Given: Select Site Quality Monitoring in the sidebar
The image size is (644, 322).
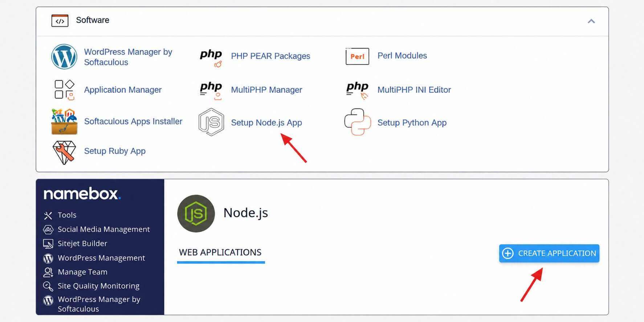Looking at the screenshot, I should click(x=98, y=286).
